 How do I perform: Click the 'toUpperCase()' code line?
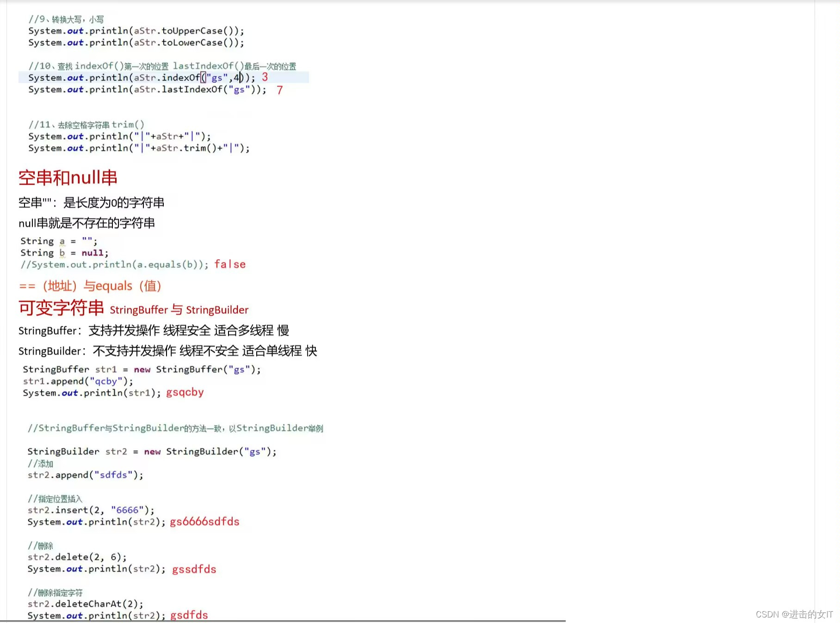point(136,31)
